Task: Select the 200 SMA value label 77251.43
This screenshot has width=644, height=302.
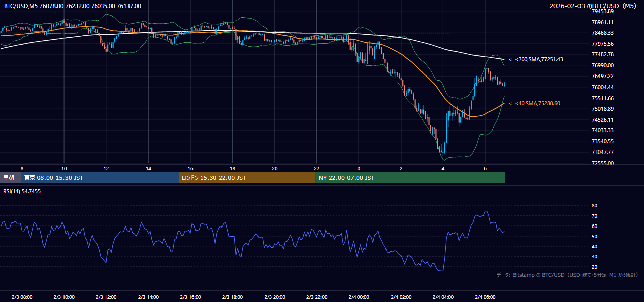Action: click(552, 59)
